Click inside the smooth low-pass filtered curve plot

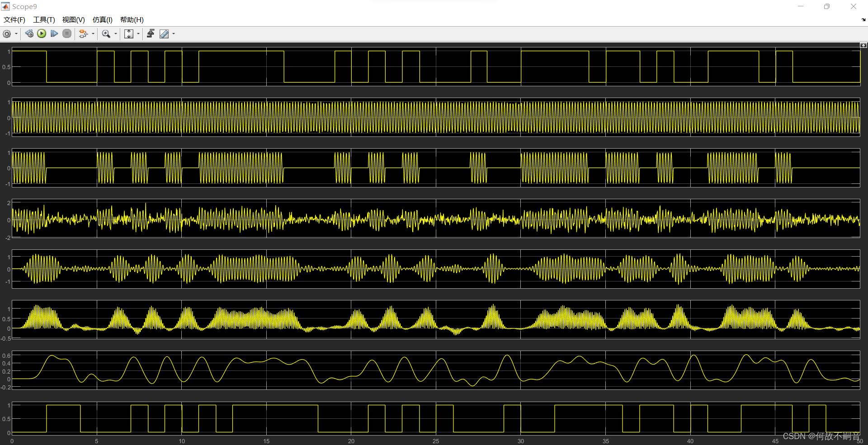[436, 370]
